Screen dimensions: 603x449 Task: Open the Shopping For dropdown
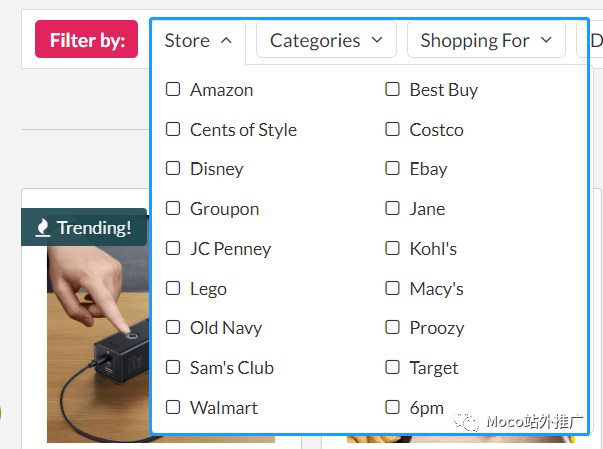(x=486, y=40)
